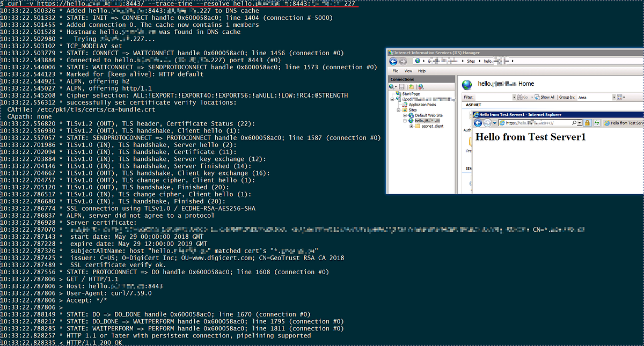Click the up one level folder icon

pyautogui.click(x=411, y=87)
